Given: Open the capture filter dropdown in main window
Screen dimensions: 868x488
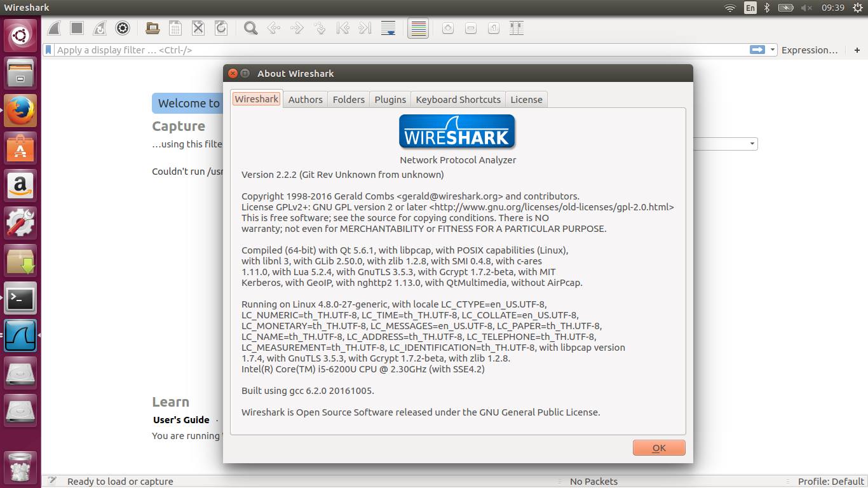Looking at the screenshot, I should click(x=752, y=144).
